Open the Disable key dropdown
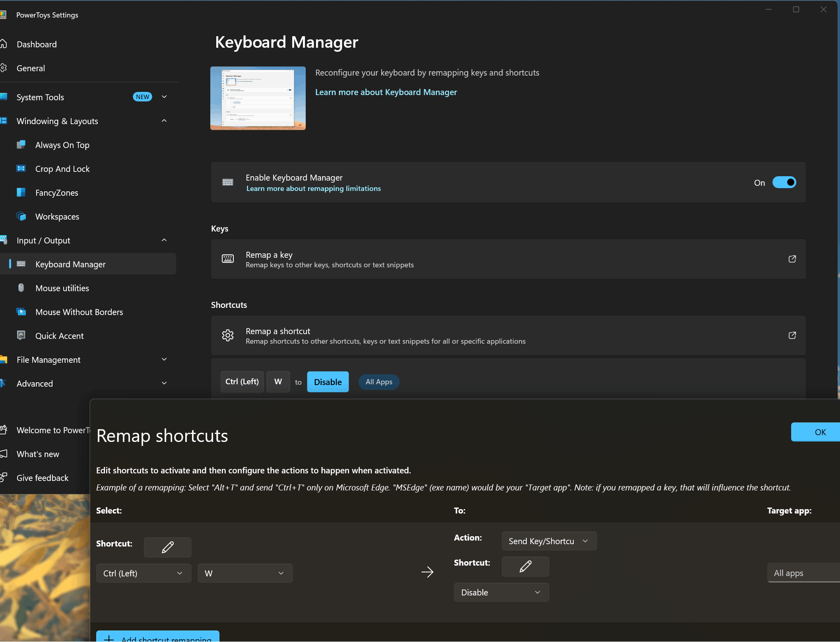This screenshot has width=840, height=642. click(501, 592)
